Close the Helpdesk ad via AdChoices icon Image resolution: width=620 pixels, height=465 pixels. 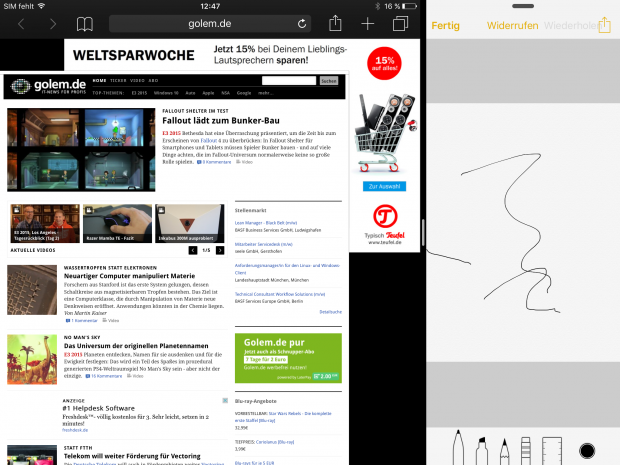point(225,401)
